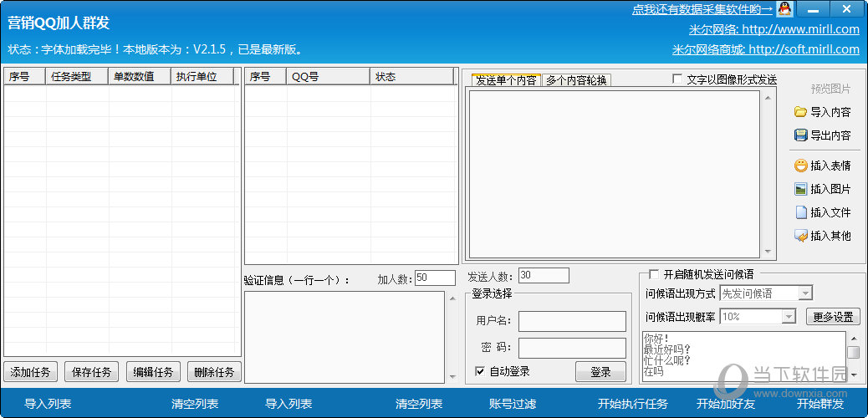868x418 pixels.
Task: Click the username input field
Action: point(572,321)
